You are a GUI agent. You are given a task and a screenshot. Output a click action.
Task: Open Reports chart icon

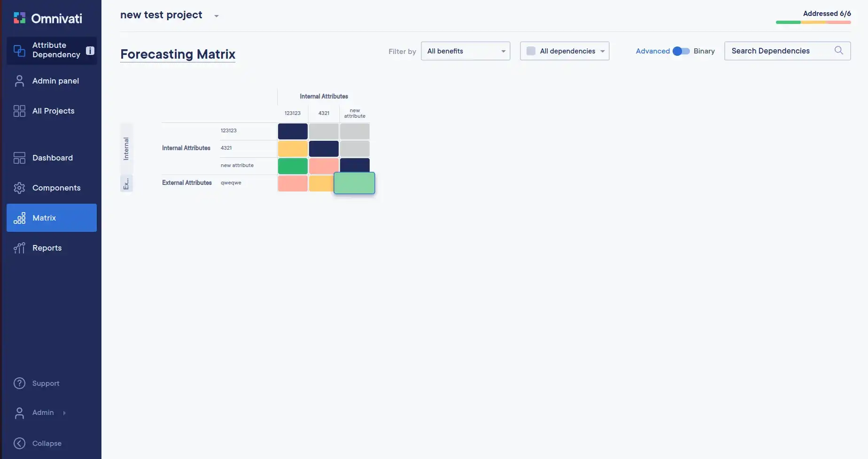19,248
